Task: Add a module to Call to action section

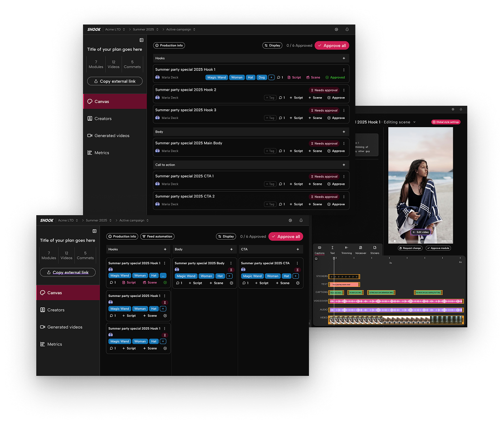Action: (x=343, y=165)
